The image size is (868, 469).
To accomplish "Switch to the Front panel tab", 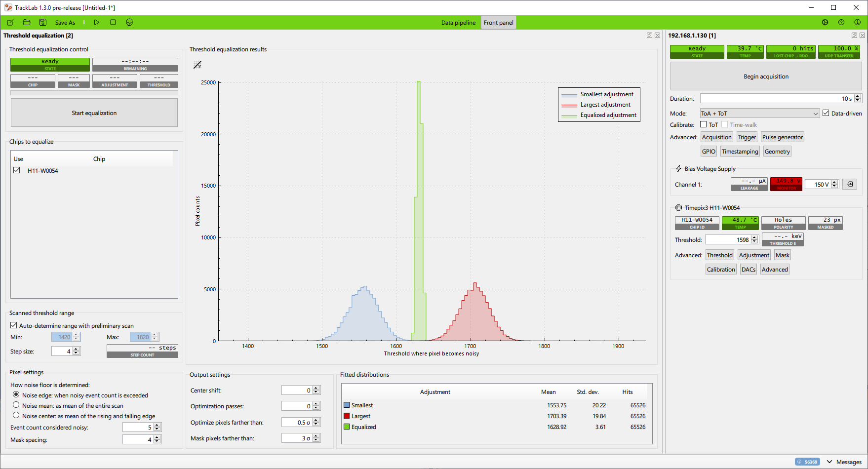I will point(498,23).
